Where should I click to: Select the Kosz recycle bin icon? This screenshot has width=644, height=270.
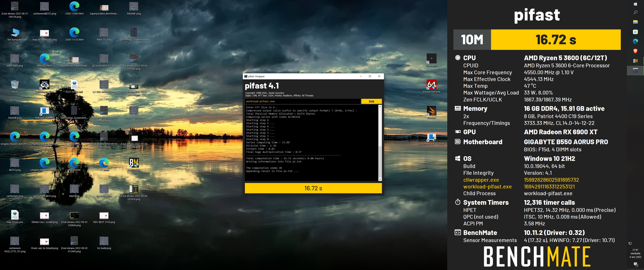click(x=15, y=86)
